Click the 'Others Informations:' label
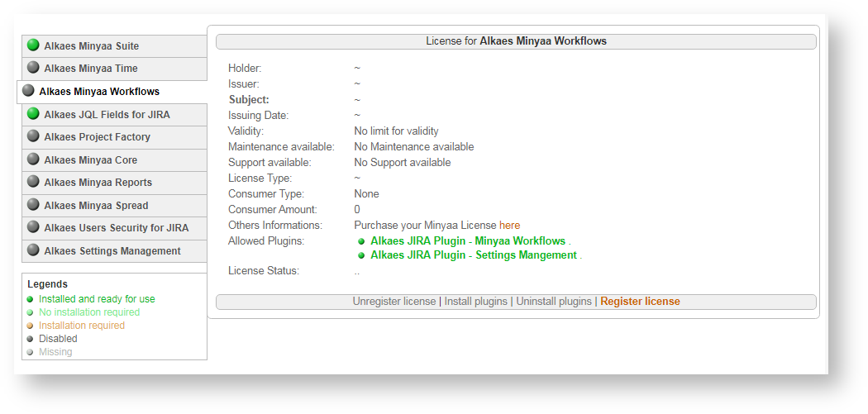This screenshot has width=868, height=414. pos(275,226)
